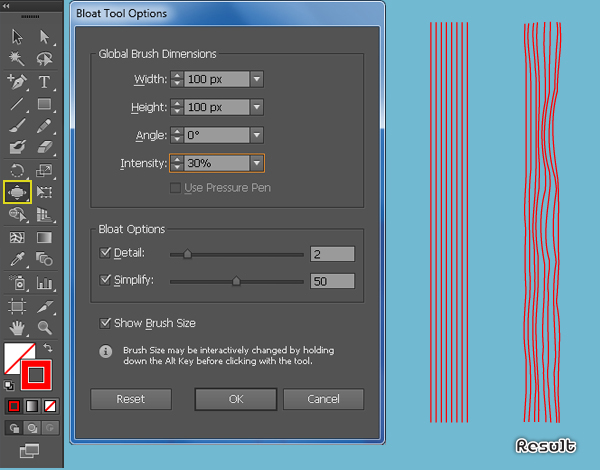This screenshot has width=600, height=470.
Task: Click the Simplify slider handle
Action: click(x=236, y=281)
